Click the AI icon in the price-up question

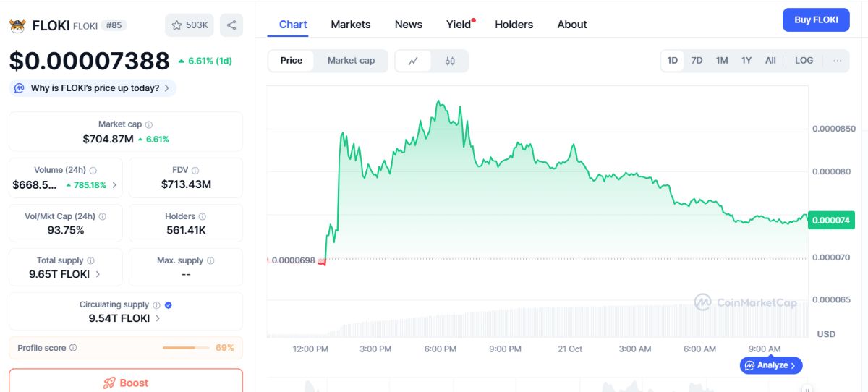20,88
